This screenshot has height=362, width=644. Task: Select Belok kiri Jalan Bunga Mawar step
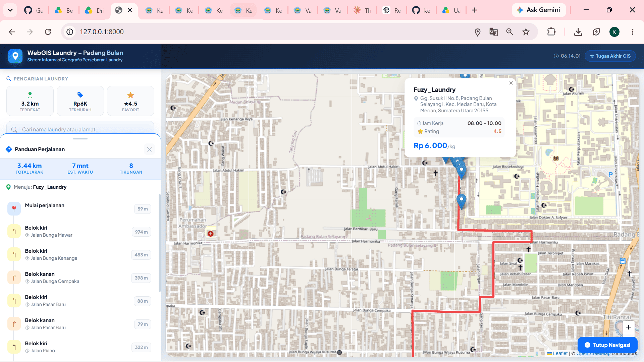pos(79,232)
